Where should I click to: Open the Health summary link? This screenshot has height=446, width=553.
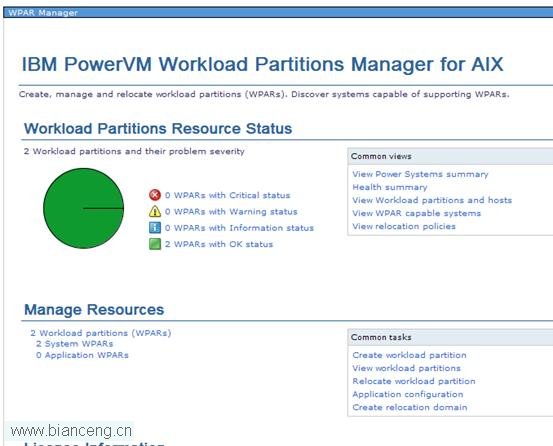390,187
